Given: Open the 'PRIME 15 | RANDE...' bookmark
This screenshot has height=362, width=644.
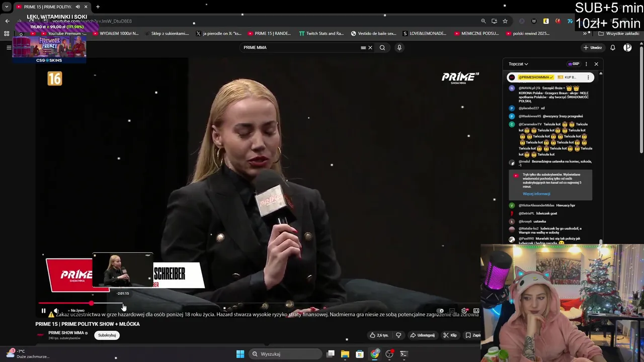Looking at the screenshot, I should (x=269, y=34).
